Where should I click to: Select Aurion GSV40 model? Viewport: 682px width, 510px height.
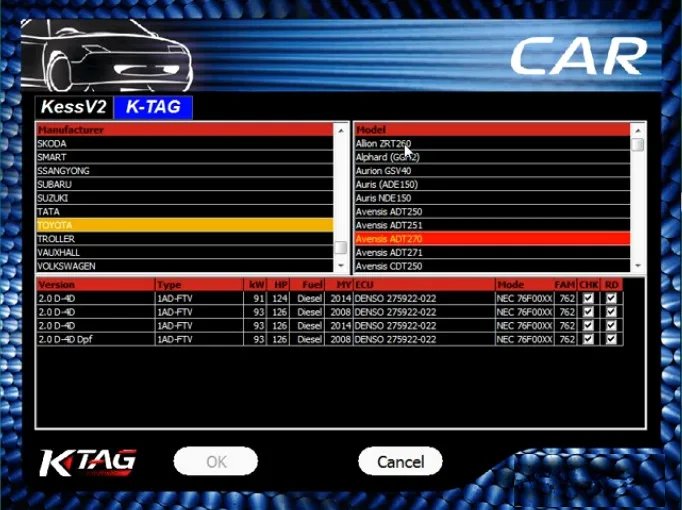tap(492, 171)
